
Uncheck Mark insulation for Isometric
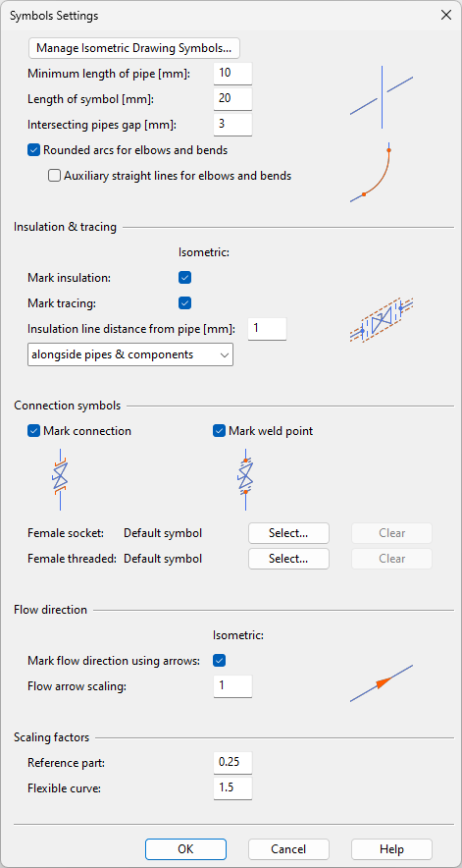pyautogui.click(x=184, y=278)
